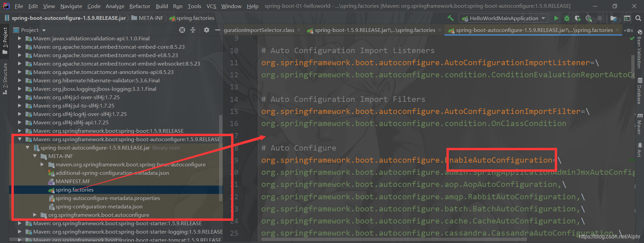Open the Structure tool window
Image resolution: width=644 pixels, height=243 pixels.
5,79
